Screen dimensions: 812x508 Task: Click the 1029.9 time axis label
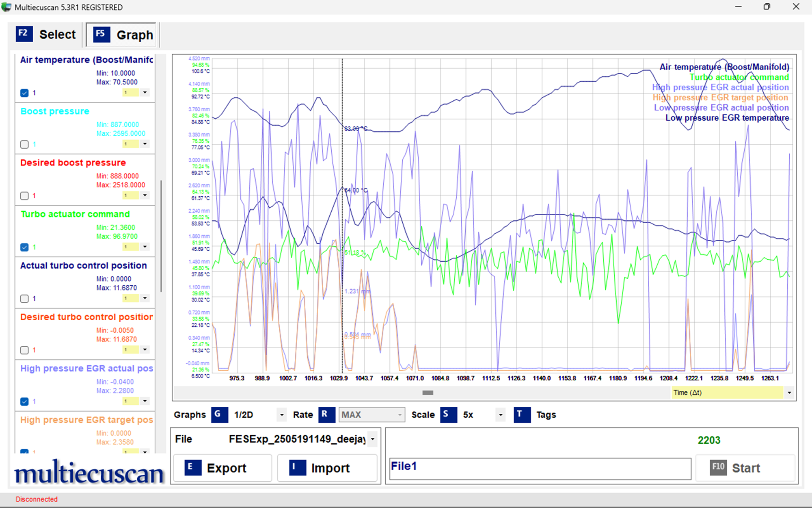339,378
